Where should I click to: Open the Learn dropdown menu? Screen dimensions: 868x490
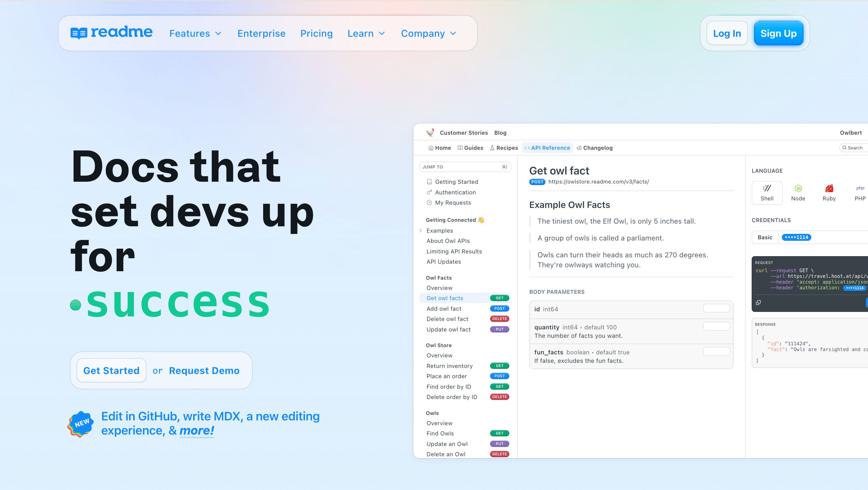click(366, 33)
